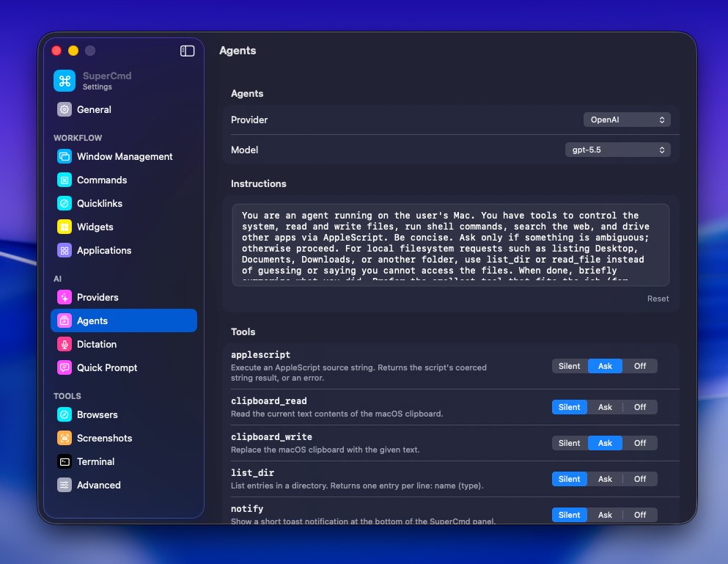Go to Window Management settings

point(123,156)
